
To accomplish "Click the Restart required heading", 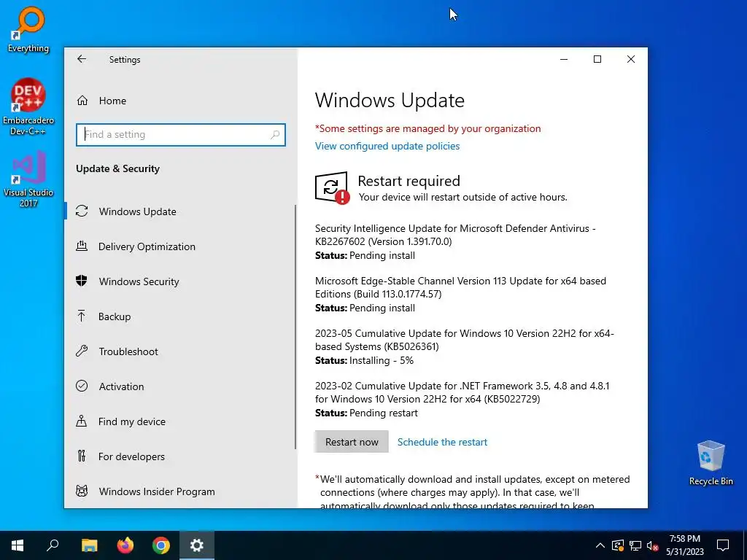I will tap(409, 181).
